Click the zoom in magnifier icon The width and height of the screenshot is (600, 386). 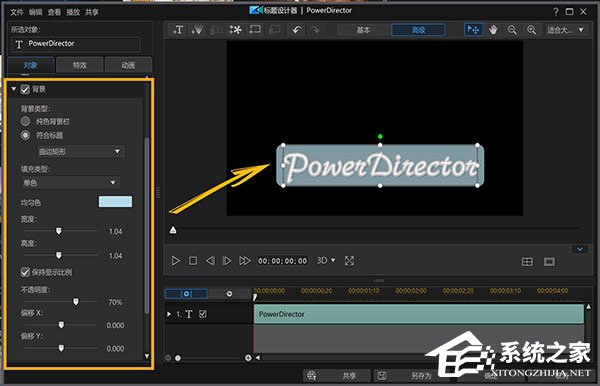point(532,30)
